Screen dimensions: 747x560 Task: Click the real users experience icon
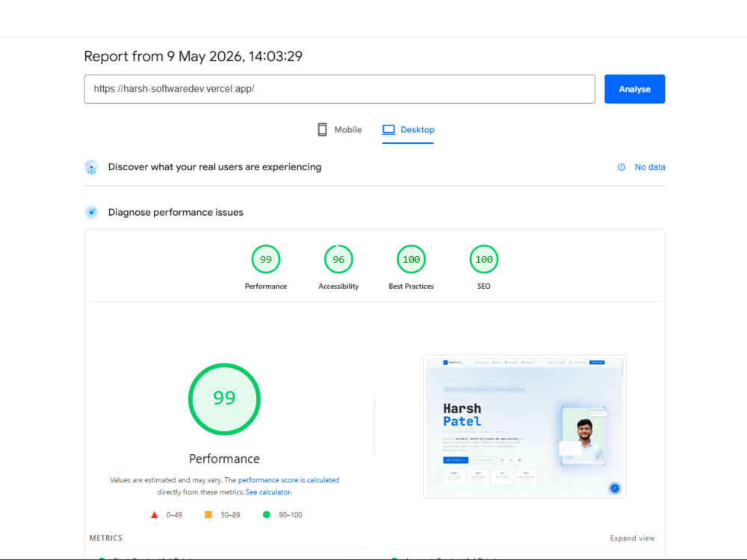tap(91, 167)
